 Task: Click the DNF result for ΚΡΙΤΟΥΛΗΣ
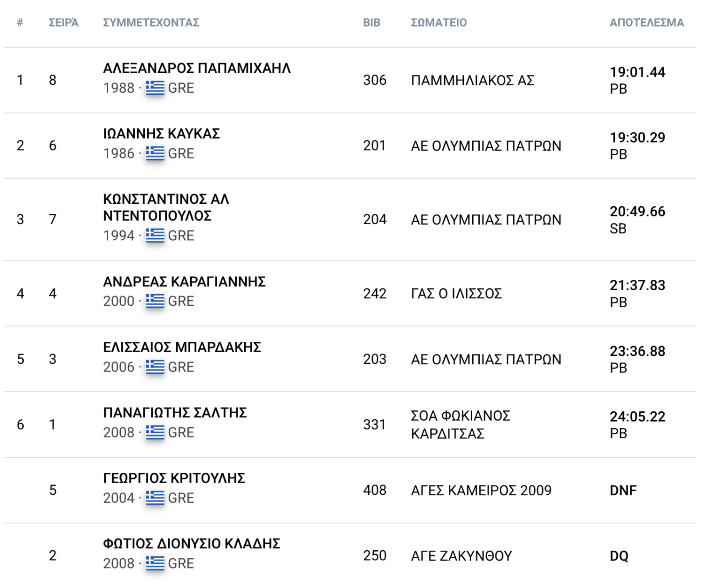(x=623, y=491)
